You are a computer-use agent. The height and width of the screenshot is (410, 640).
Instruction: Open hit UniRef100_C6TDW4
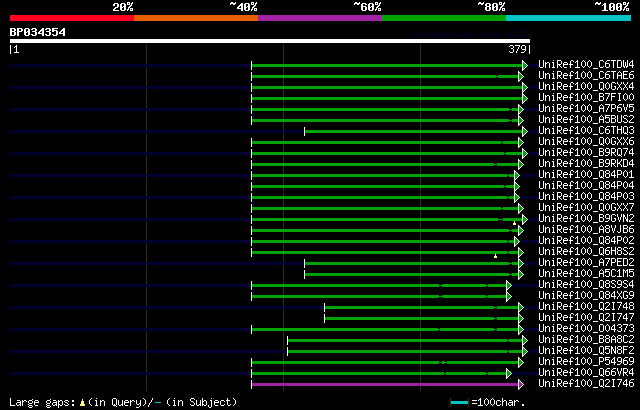pos(586,64)
